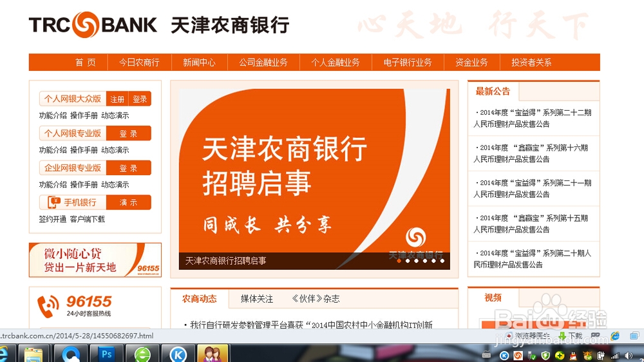This screenshot has height=362, width=644.
Task: Open 签约开通 link under 手机银行
Action: [53, 219]
